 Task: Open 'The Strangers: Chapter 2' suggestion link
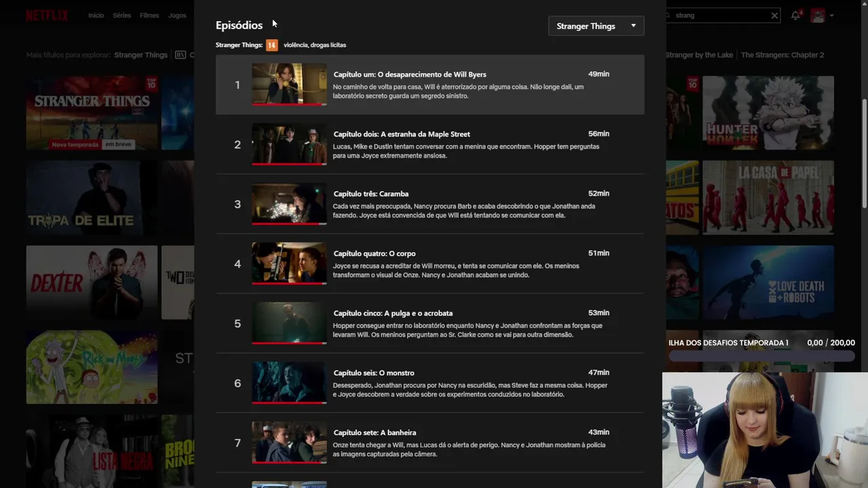pyautogui.click(x=783, y=55)
